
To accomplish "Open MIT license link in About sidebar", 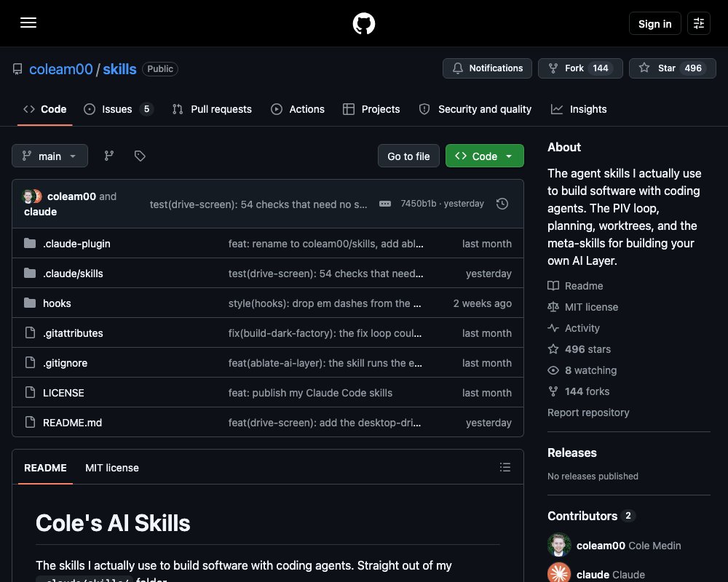I will point(582,307).
